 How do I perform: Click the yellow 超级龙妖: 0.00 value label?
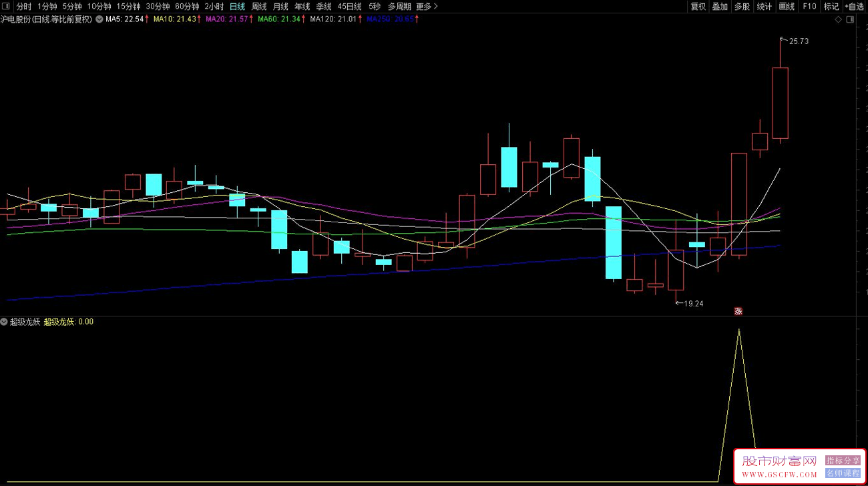[x=69, y=322]
